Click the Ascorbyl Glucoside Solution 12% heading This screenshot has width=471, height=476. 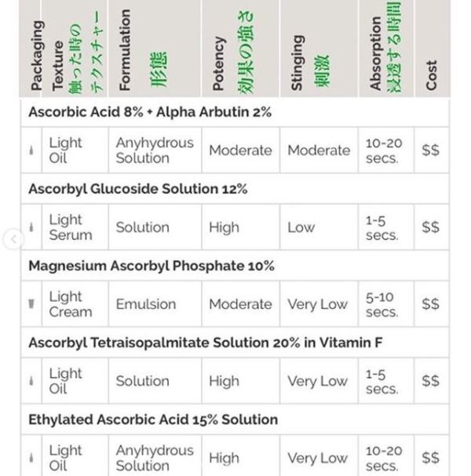pyautogui.click(x=137, y=189)
